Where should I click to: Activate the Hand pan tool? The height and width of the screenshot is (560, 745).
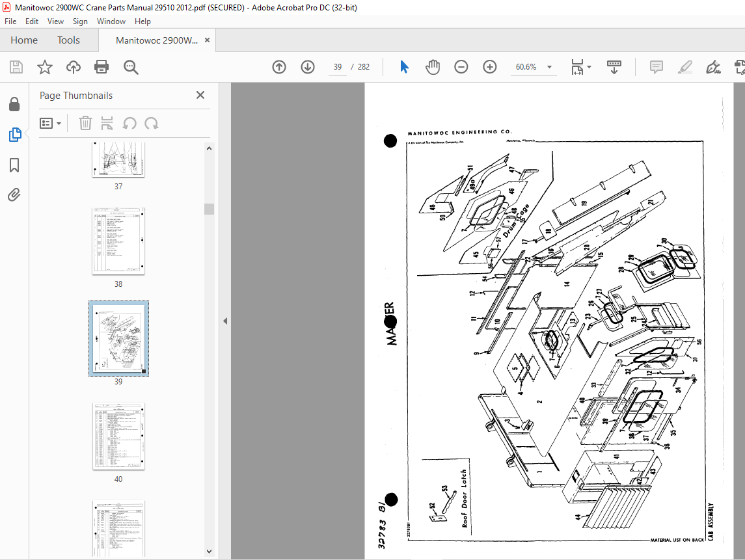(433, 67)
